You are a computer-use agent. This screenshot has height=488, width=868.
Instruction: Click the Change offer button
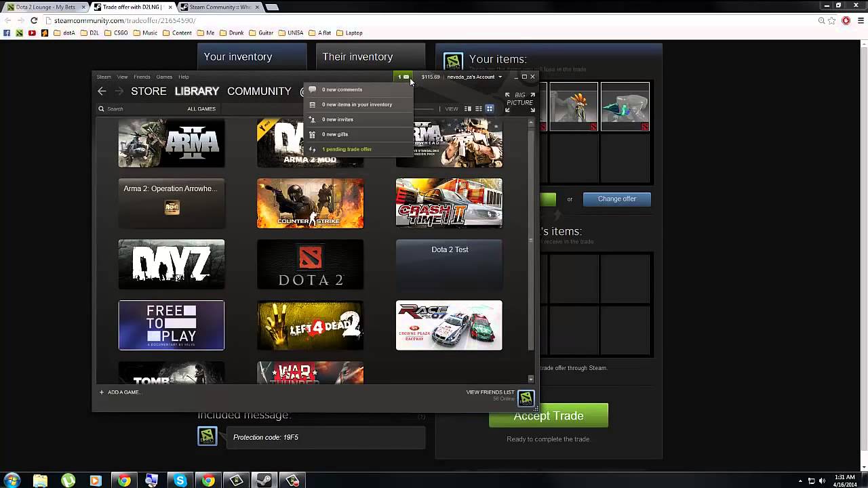click(617, 199)
